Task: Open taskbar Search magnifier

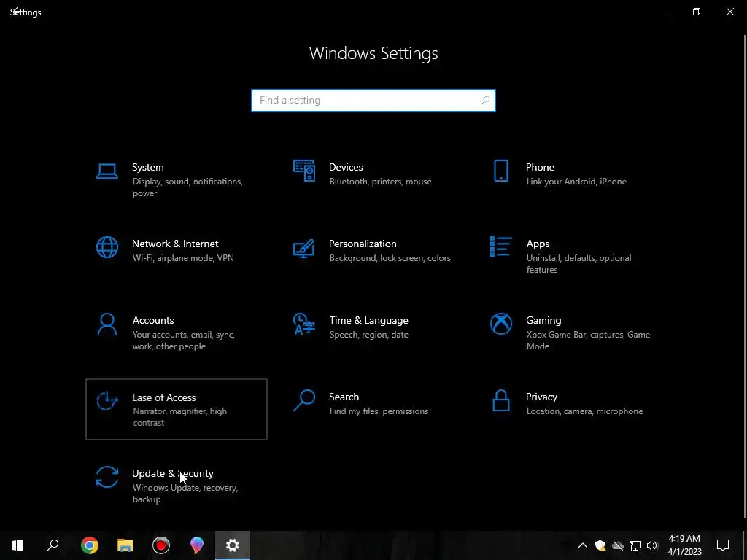Action: coord(53,545)
